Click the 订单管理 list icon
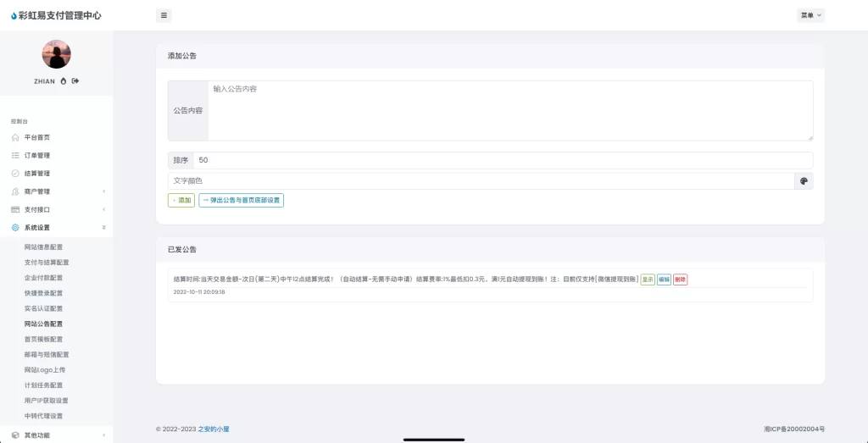Image resolution: width=868 pixels, height=443 pixels. 15,155
